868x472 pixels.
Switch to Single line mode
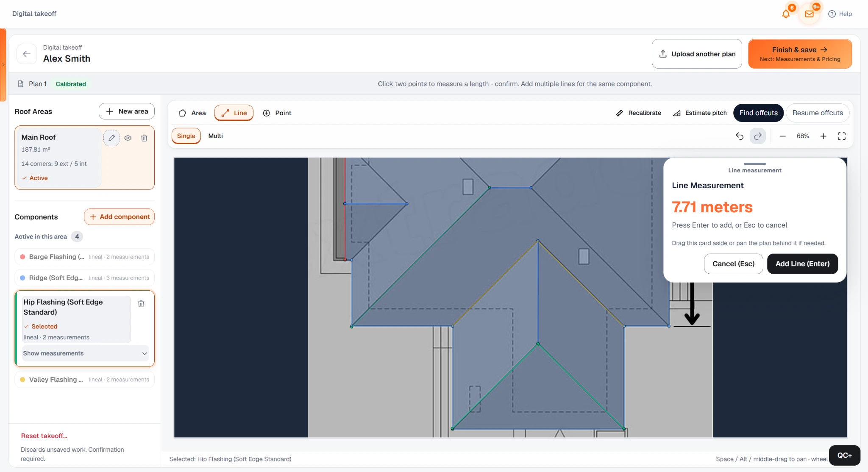[186, 136]
